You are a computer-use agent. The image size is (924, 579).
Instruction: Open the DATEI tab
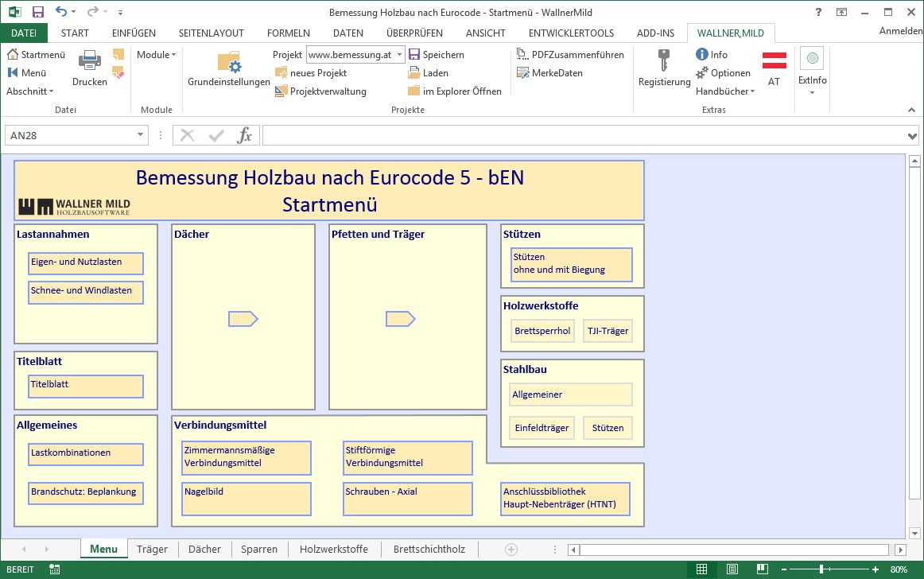[x=24, y=33]
